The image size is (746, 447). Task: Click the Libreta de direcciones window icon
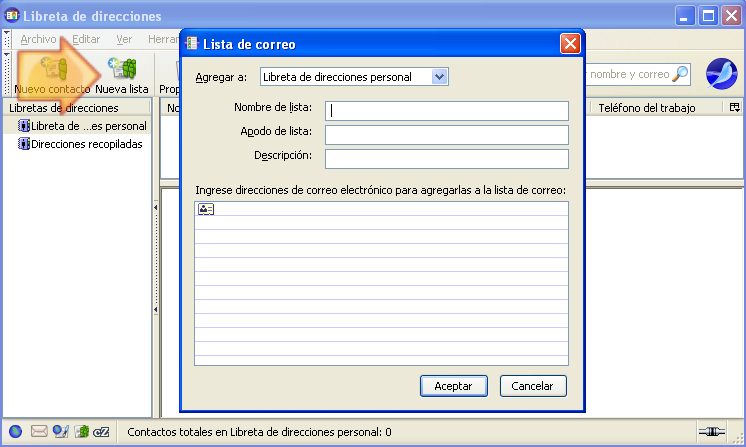pos(12,15)
